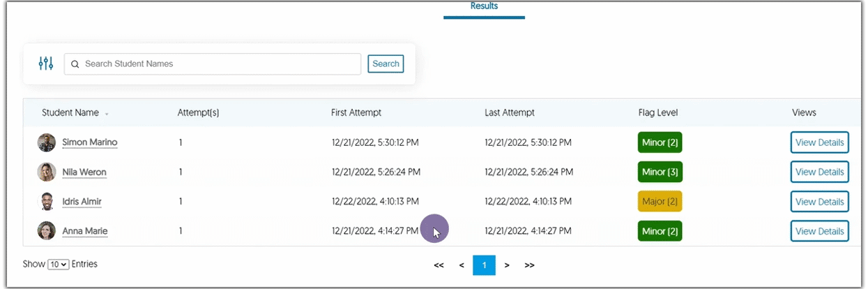Viewport: 868px width, 289px height.
Task: View Details for Simon Marino
Action: [819, 142]
